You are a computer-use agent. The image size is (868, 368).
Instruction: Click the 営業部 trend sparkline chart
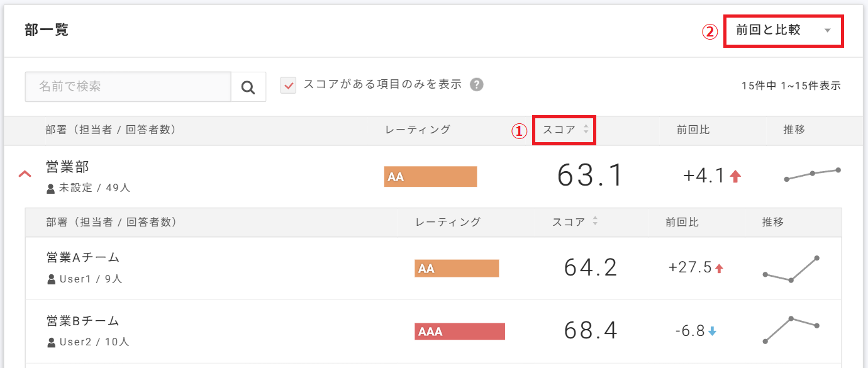812,174
